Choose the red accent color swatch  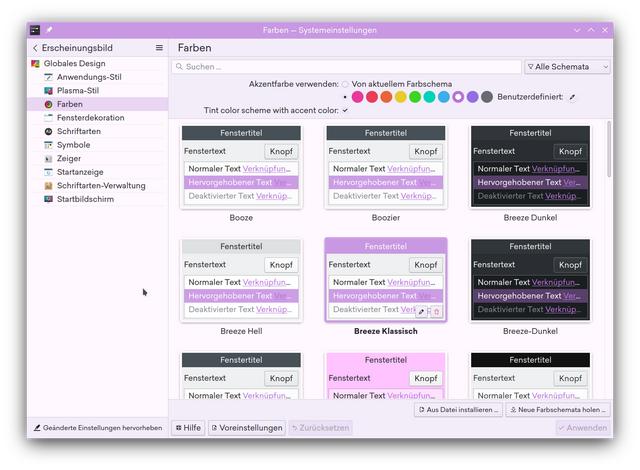(x=372, y=97)
